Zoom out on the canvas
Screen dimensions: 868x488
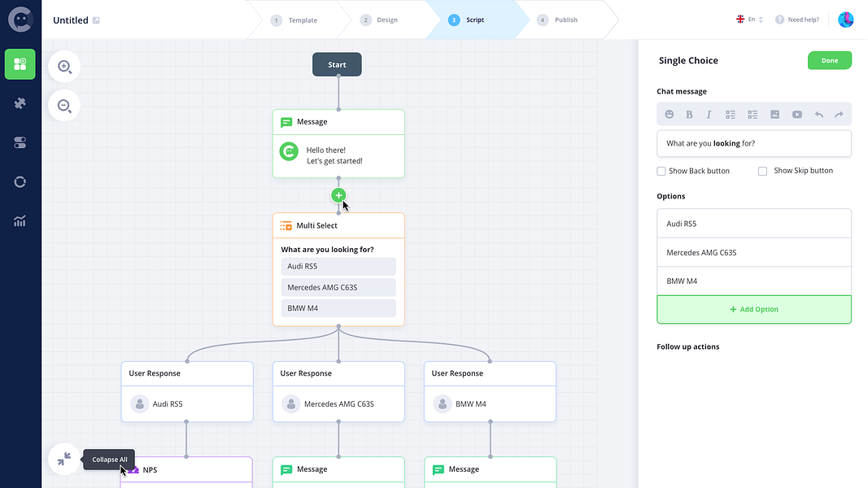click(64, 105)
